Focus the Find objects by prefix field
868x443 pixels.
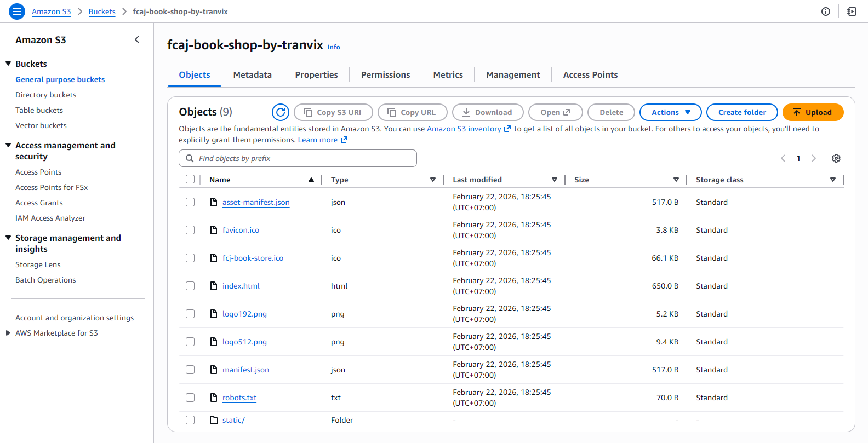(x=298, y=158)
